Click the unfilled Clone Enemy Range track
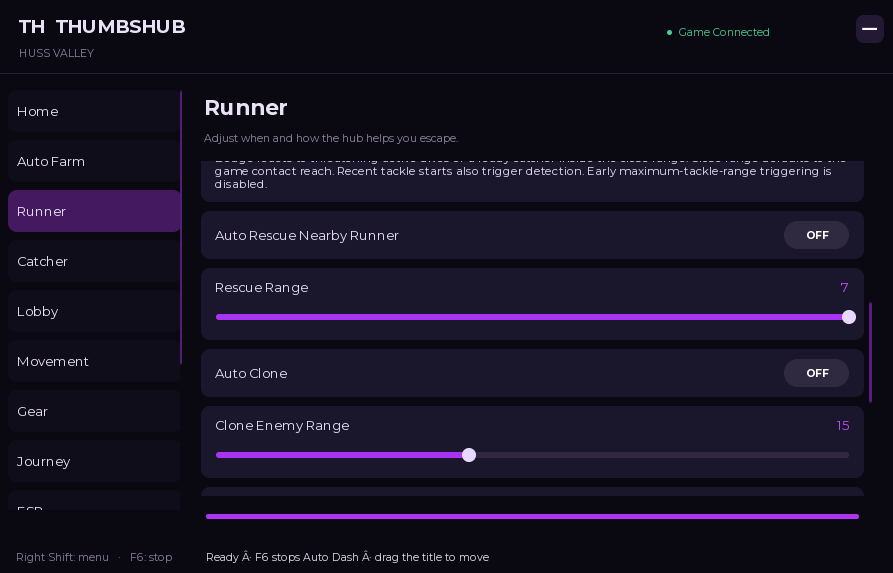Viewport: 893px width, 573px height. click(x=662, y=455)
